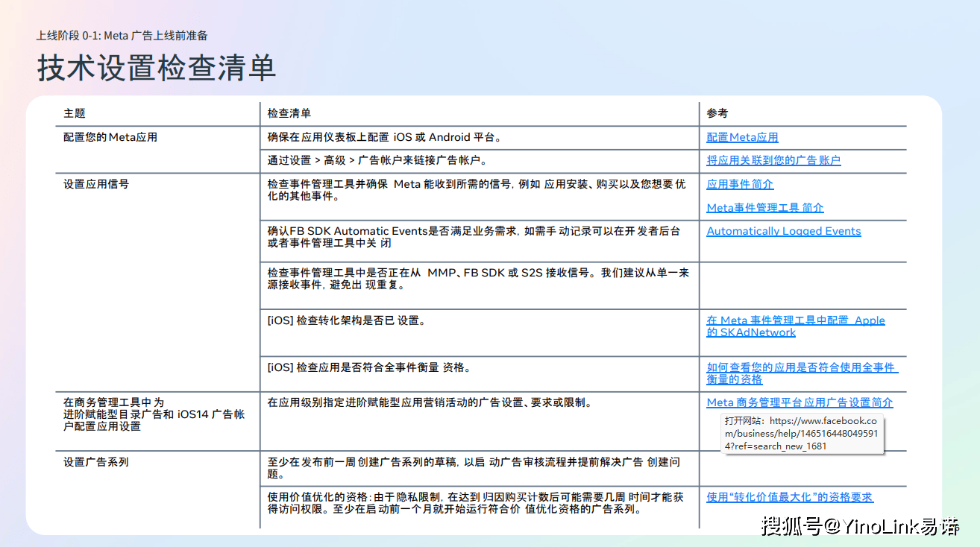Click the 设置应用信号 topic cell

point(96,183)
